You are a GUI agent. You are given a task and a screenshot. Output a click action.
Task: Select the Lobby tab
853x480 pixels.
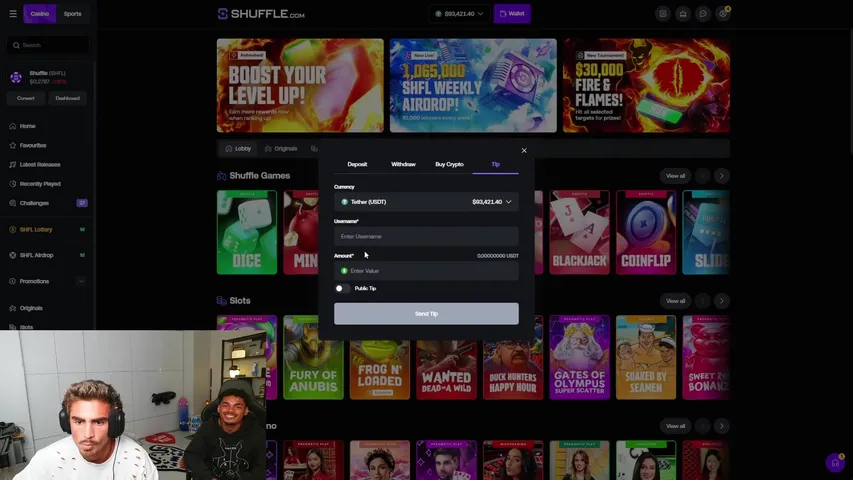point(238,149)
